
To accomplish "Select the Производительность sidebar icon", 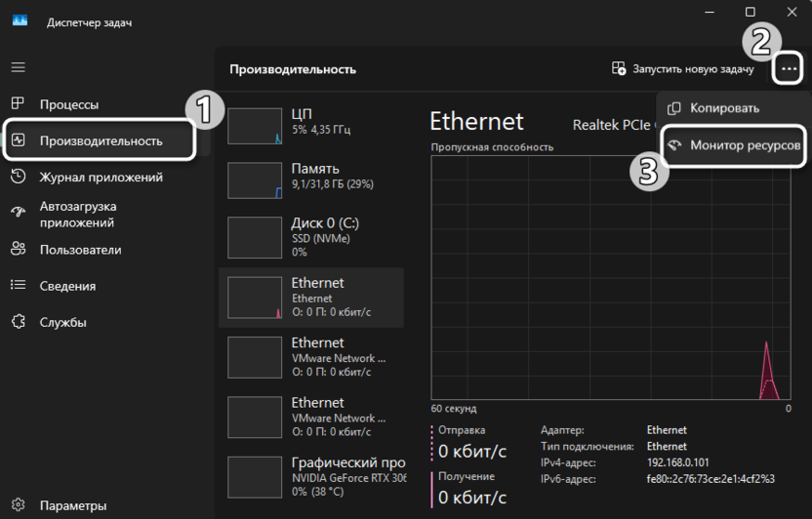I will coord(19,140).
